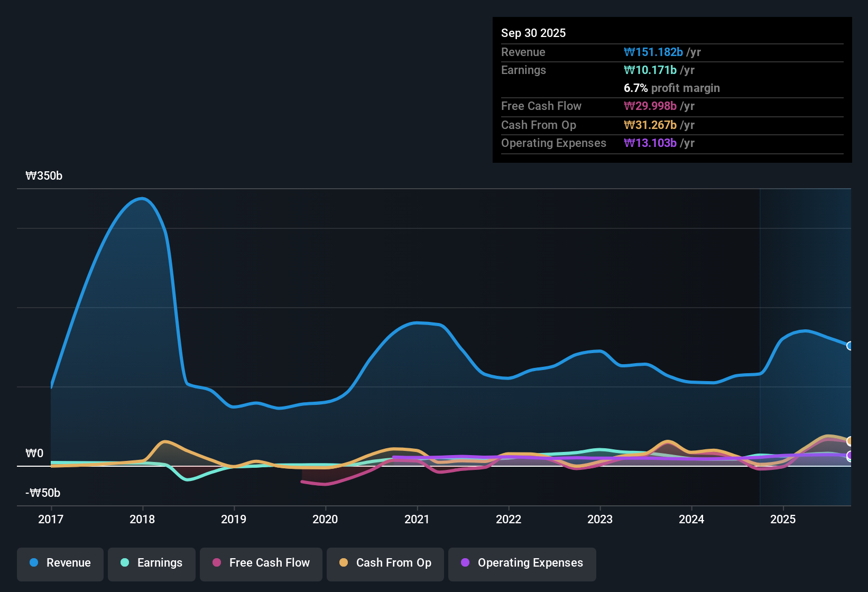Toggle the Revenue series visibility
The image size is (868, 592).
(60, 563)
